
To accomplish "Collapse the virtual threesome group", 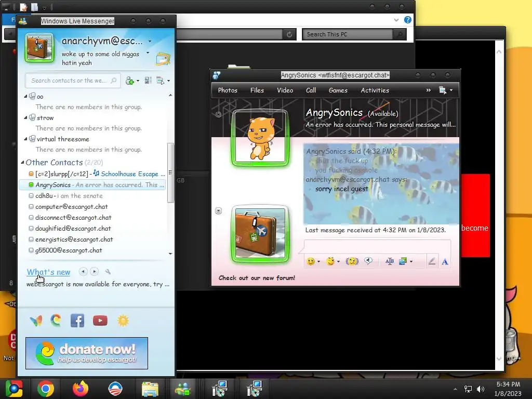I will (25, 139).
